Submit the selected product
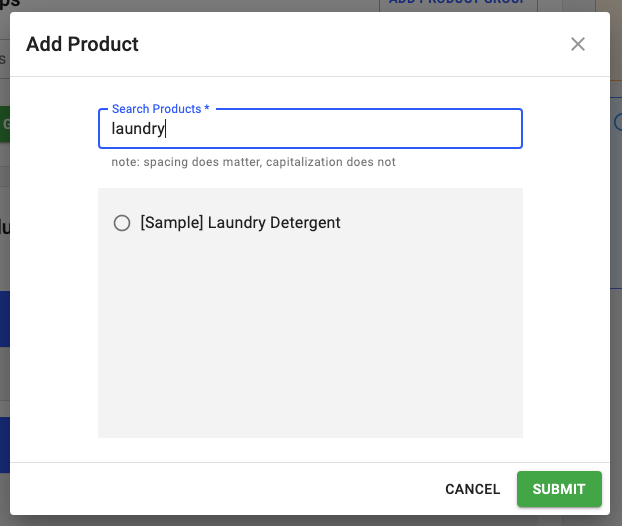 coord(559,489)
